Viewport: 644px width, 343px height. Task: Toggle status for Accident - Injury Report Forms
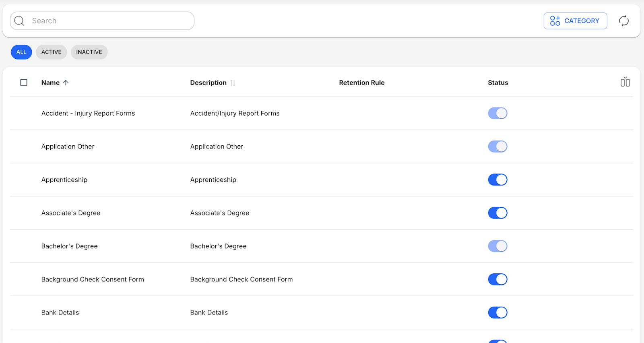[x=497, y=113]
